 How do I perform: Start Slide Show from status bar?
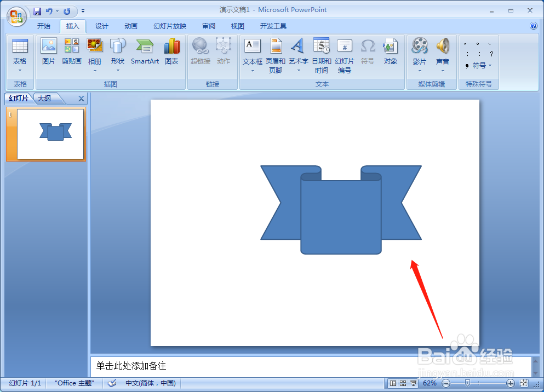tap(413, 383)
